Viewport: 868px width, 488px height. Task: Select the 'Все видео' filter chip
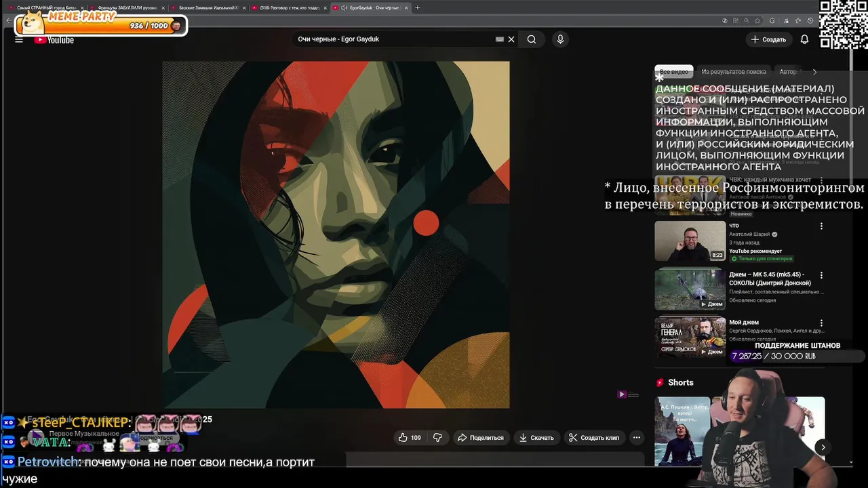click(673, 72)
